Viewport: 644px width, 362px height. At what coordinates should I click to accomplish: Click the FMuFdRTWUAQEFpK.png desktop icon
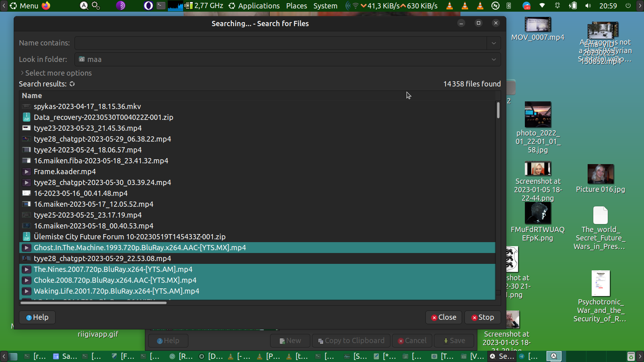pos(537,213)
